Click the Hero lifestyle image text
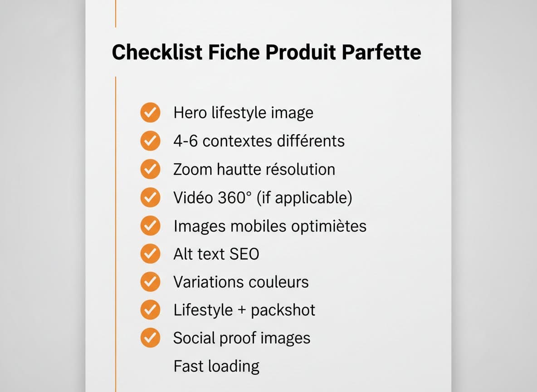Screen dimensions: 537x392 tap(243, 113)
